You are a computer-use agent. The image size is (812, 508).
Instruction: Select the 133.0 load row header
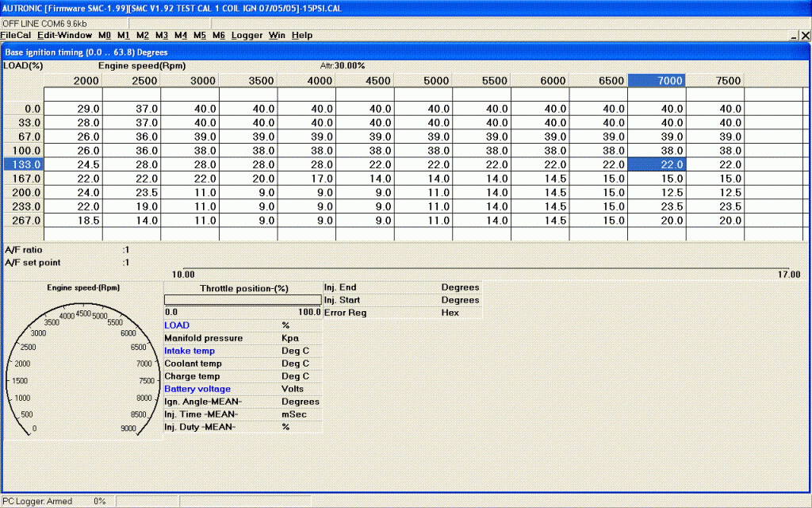click(22, 164)
